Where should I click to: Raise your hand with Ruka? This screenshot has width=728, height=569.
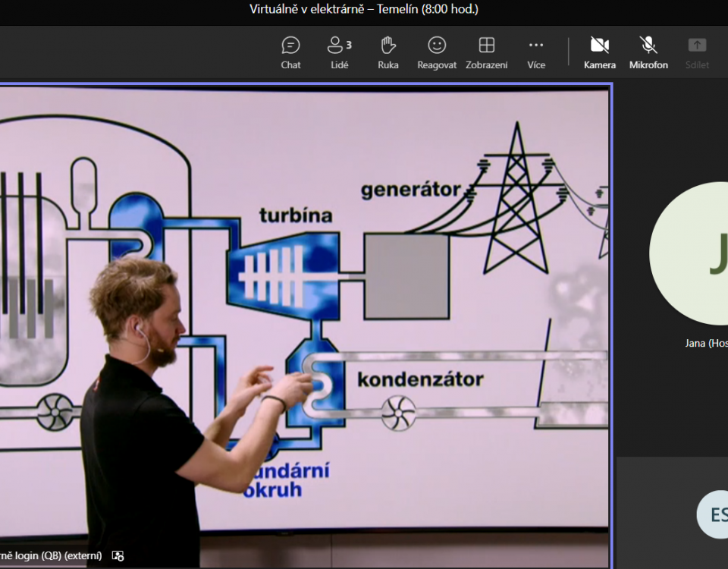click(388, 53)
